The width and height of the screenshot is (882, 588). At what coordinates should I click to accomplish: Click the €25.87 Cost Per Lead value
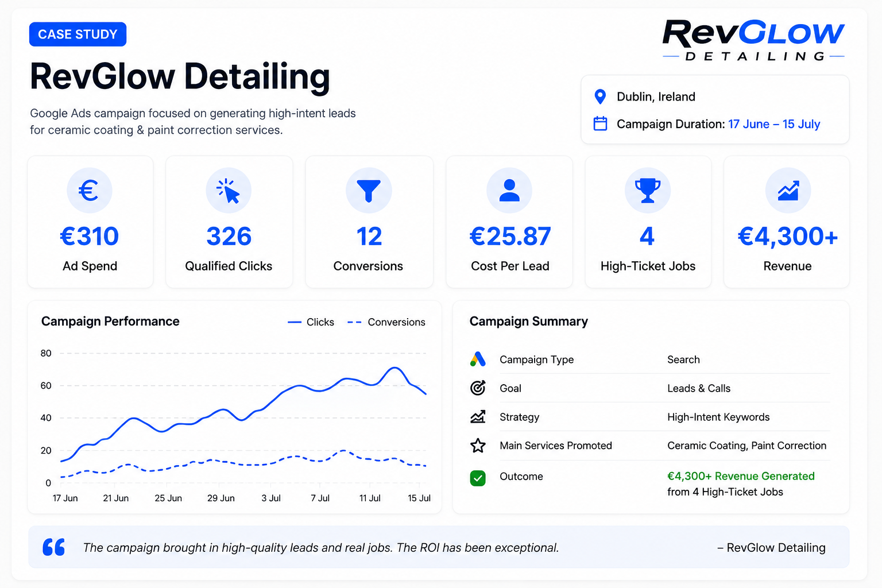pyautogui.click(x=510, y=236)
